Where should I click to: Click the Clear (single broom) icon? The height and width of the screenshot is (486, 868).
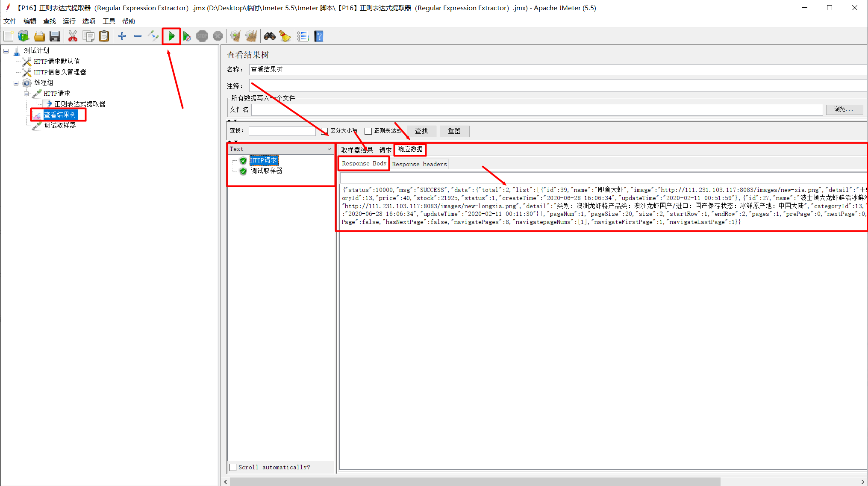tap(235, 36)
